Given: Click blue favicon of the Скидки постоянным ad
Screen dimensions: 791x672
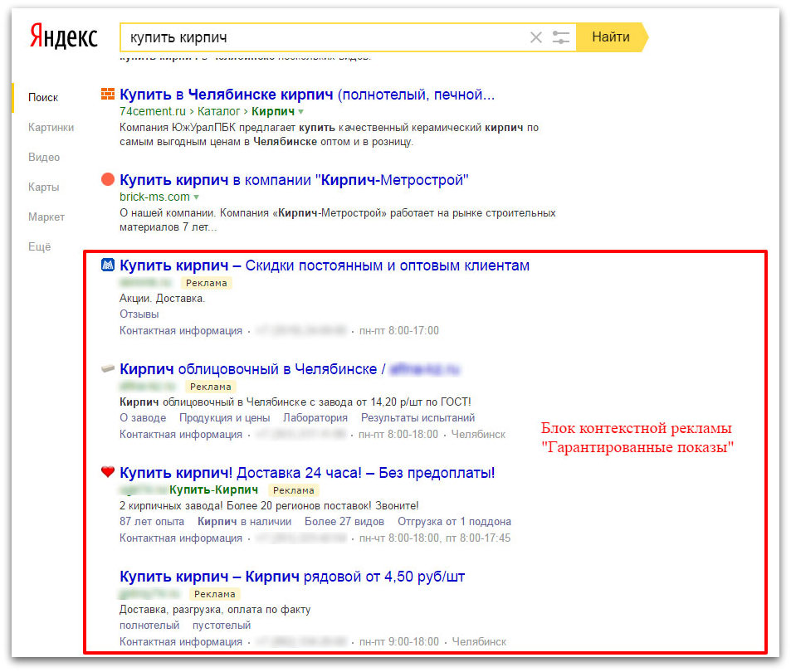Looking at the screenshot, I should pos(107,265).
